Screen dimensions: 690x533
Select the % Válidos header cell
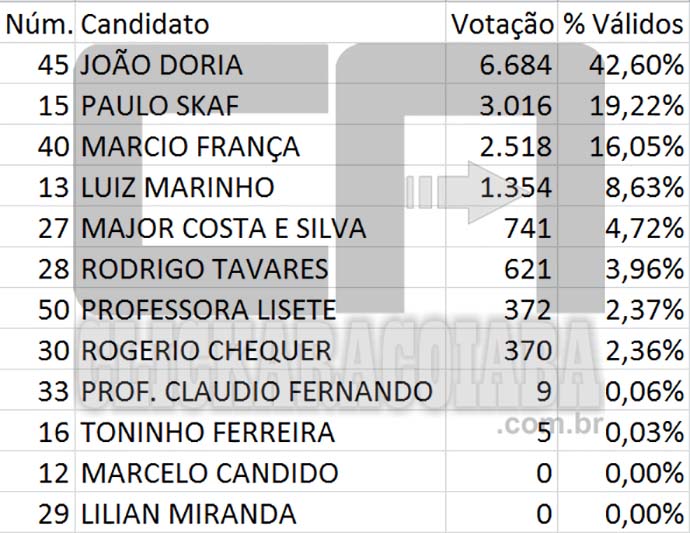pos(623,23)
